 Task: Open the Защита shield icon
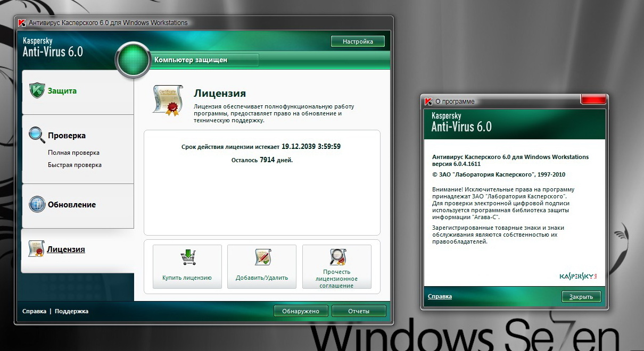click(37, 91)
